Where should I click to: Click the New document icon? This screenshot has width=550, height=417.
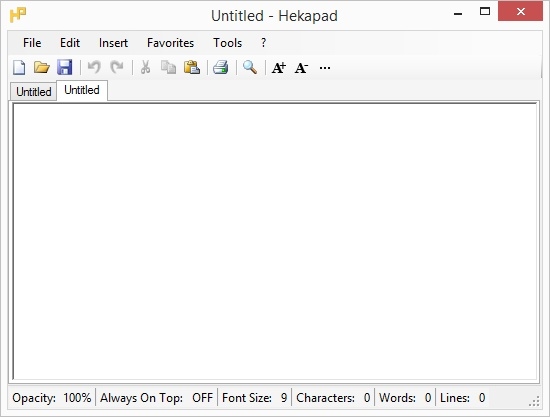point(19,67)
